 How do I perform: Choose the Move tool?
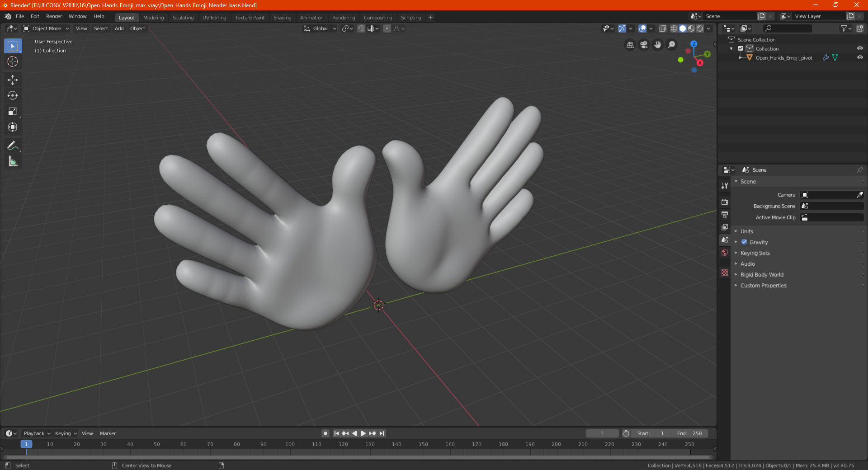tap(13, 80)
